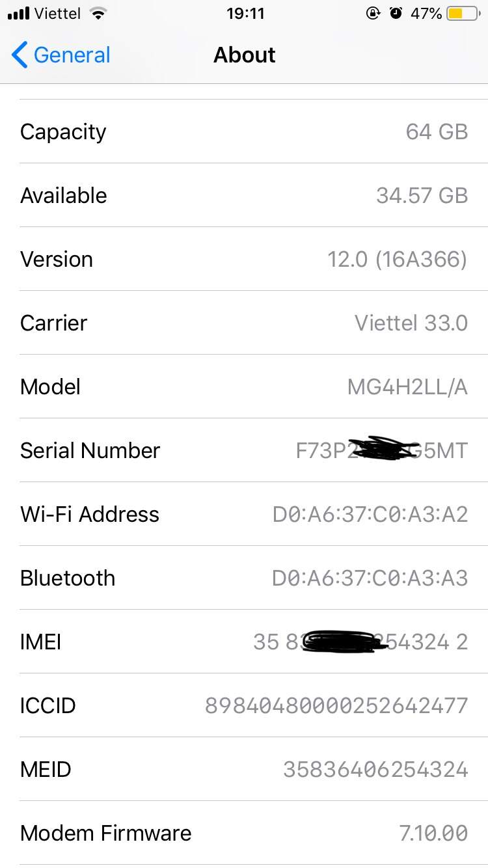Tap the battery indicator icon
This screenshot has height=868, width=488.
tap(463, 14)
